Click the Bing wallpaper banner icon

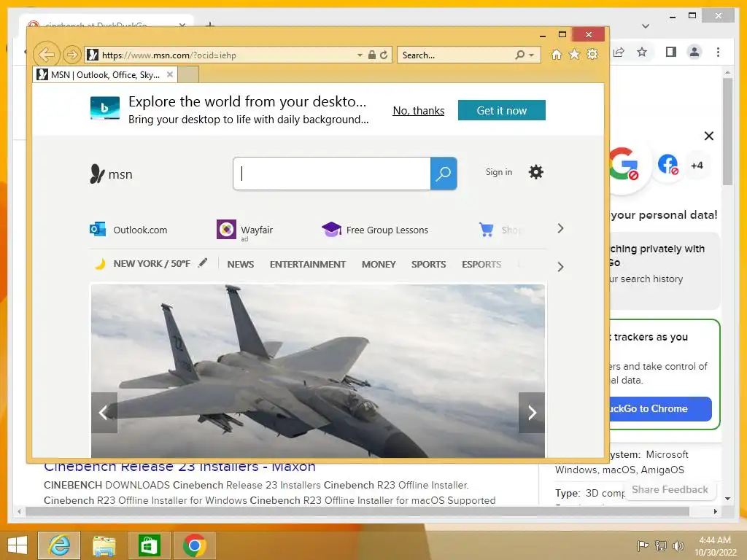105,108
